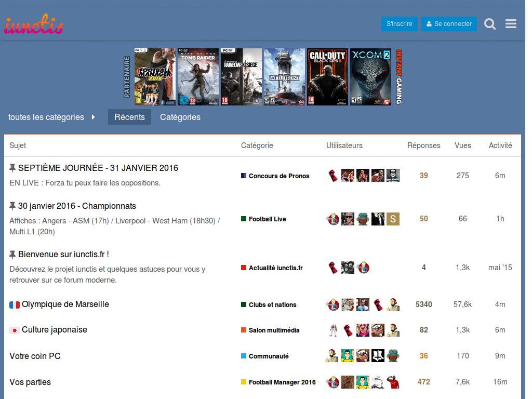Expand the 'toutes les catégories' dropdown
532x399 pixels.
pos(52,117)
